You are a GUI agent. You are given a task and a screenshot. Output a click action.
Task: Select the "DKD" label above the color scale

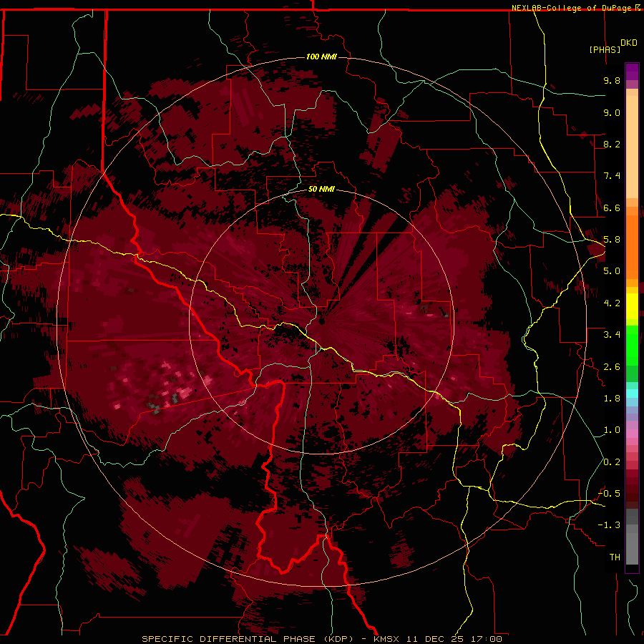629,43
